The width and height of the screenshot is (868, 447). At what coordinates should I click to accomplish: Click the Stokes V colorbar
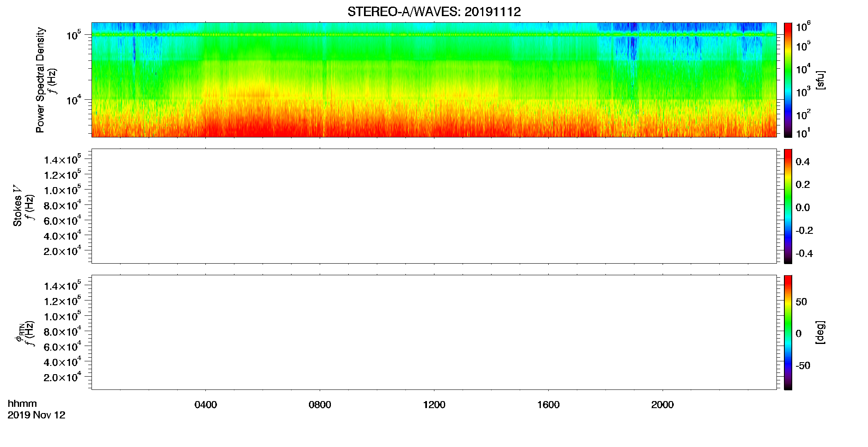tap(788, 206)
